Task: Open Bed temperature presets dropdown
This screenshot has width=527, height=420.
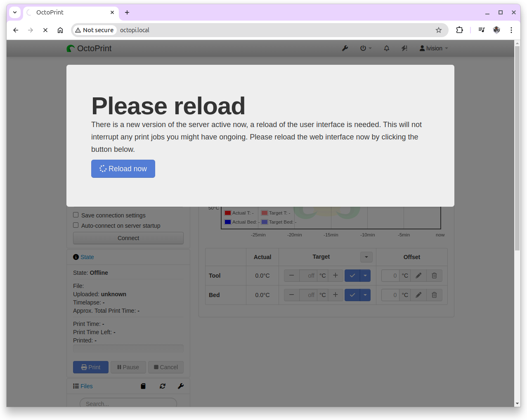Action: (365, 295)
